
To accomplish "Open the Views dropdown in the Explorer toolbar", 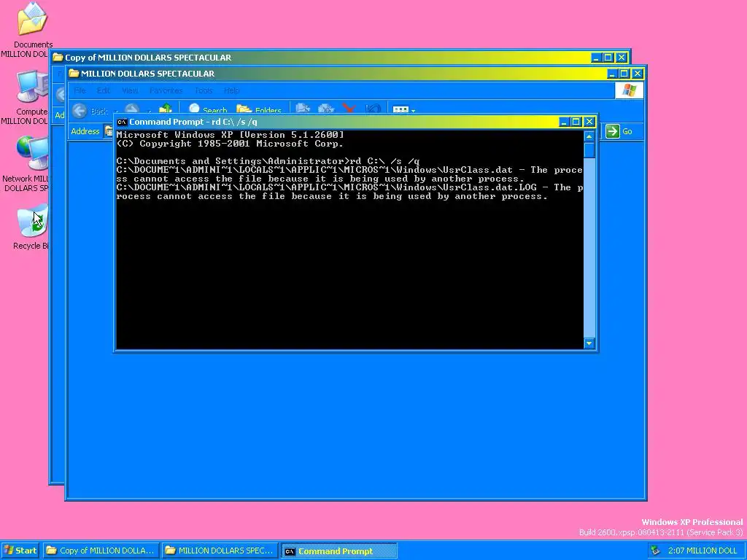I will 404,110.
